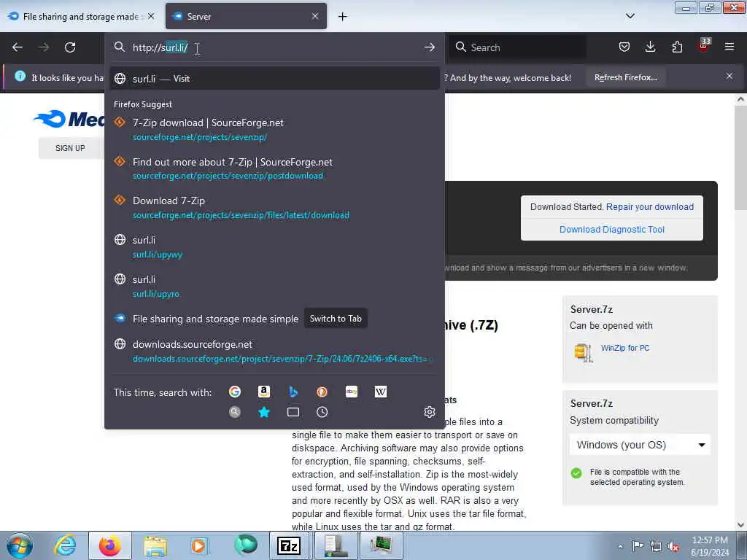Launch Internet Explorer from taskbar
Screen dimensions: 747x560
click(65, 545)
